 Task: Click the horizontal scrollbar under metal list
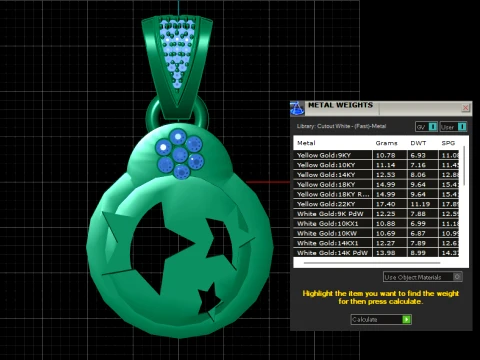tap(372, 263)
